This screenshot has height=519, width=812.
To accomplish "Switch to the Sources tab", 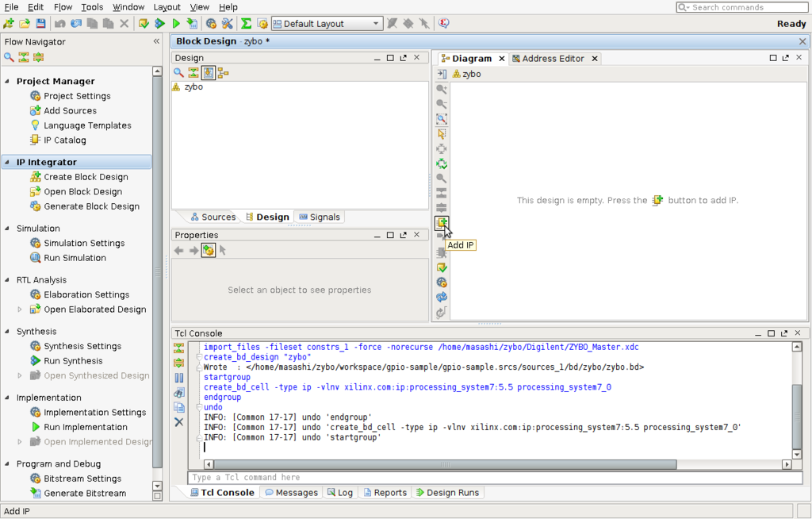I will pos(213,217).
